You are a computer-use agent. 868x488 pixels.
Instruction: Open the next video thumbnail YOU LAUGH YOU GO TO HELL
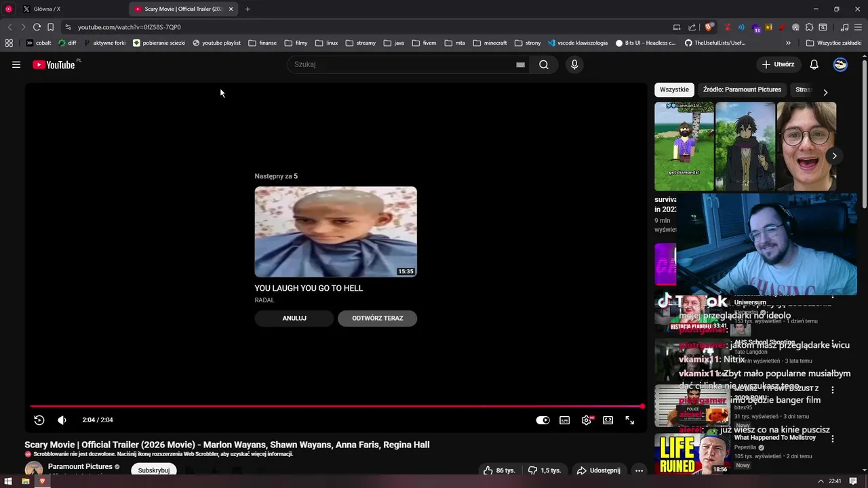pos(336,232)
